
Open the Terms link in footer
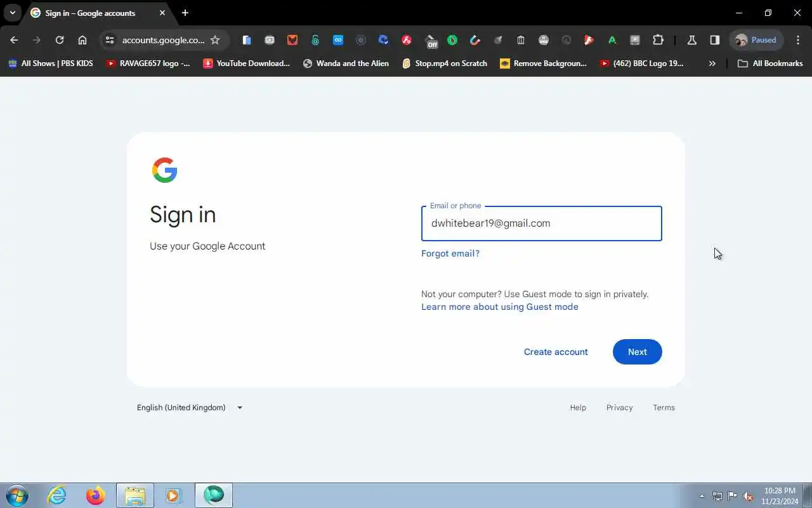click(x=664, y=408)
